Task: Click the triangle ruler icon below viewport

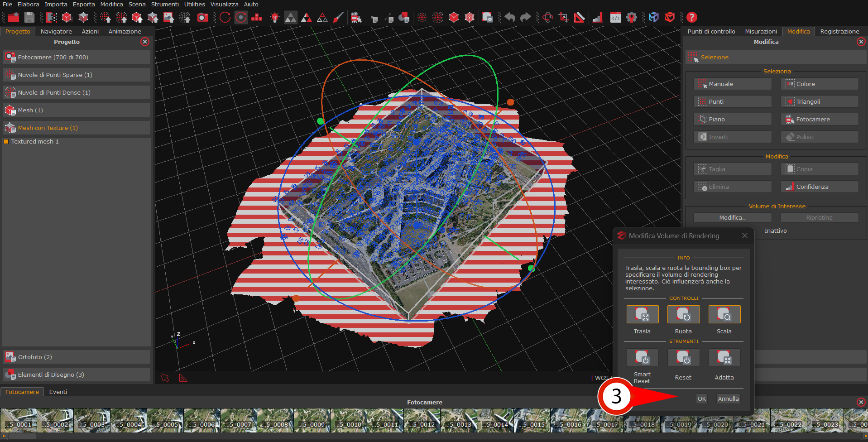Action: coord(183,378)
